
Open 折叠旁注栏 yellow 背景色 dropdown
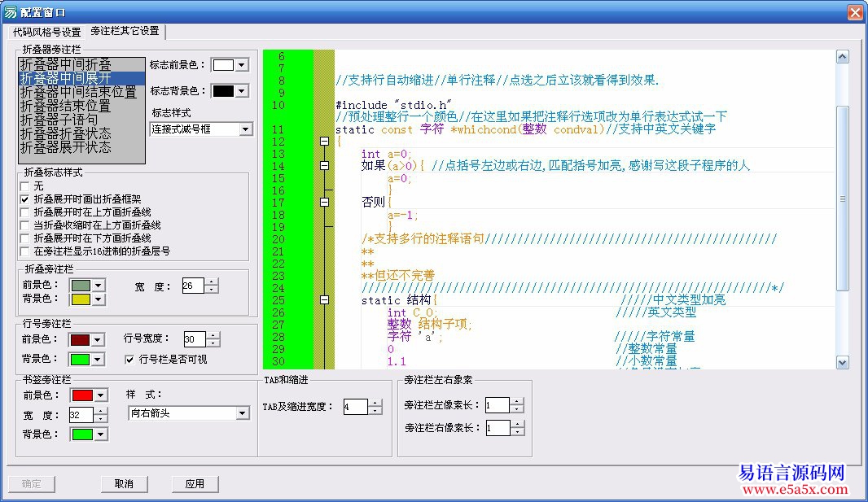tap(99, 299)
